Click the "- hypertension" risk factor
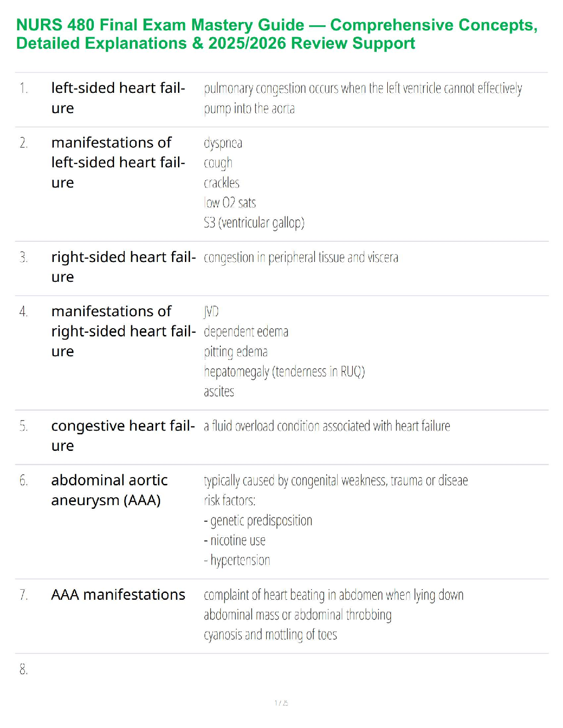The height and width of the screenshot is (728, 563). pos(237,560)
